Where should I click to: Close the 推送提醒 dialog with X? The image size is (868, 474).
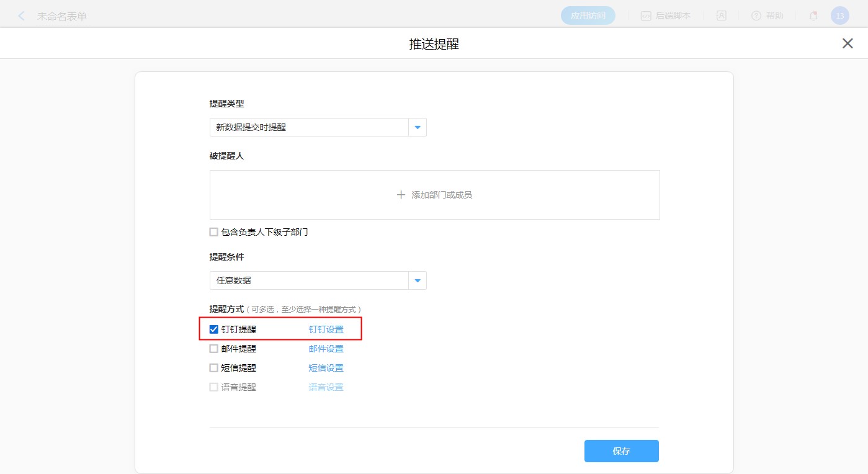tap(847, 43)
